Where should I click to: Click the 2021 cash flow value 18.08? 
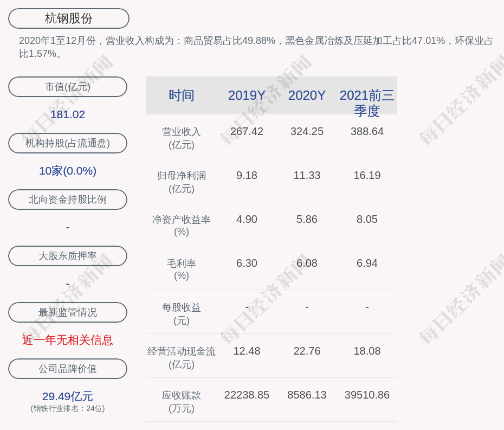coord(367,351)
